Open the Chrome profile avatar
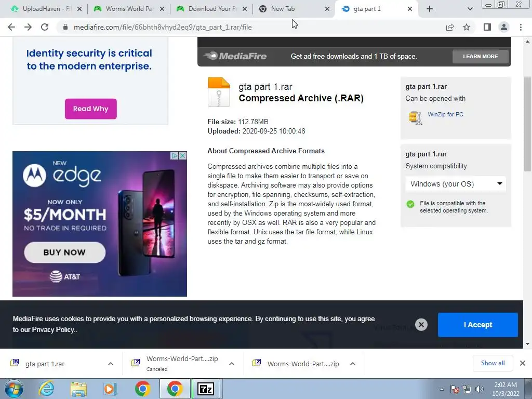This screenshot has height=399, width=532. click(x=504, y=27)
